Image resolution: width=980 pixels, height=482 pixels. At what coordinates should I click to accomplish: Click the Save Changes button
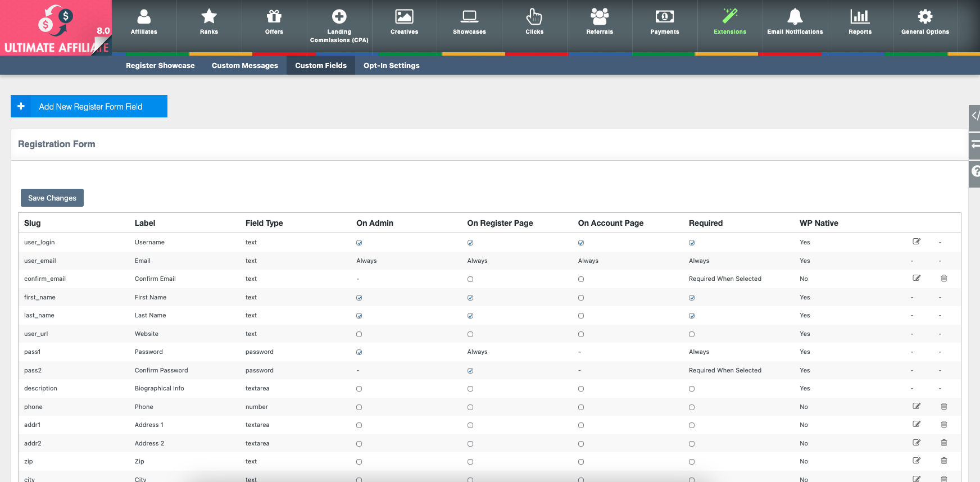[52, 198]
